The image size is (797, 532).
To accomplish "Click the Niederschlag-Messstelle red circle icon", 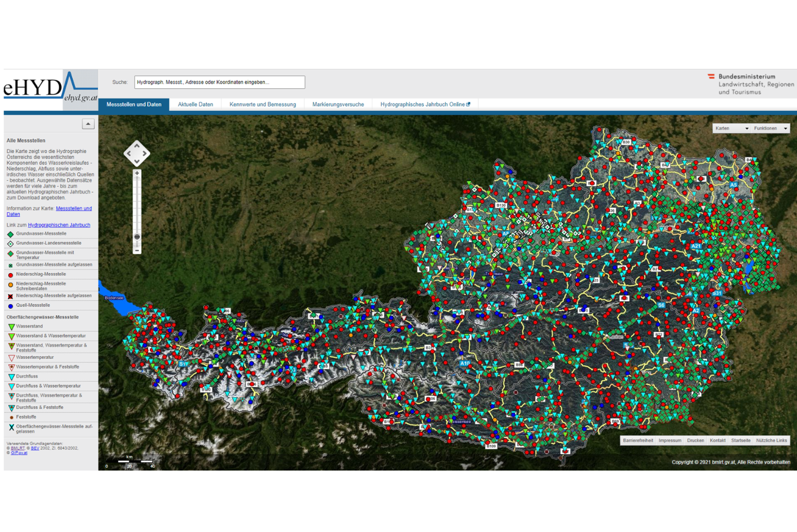I will pyautogui.click(x=10, y=274).
